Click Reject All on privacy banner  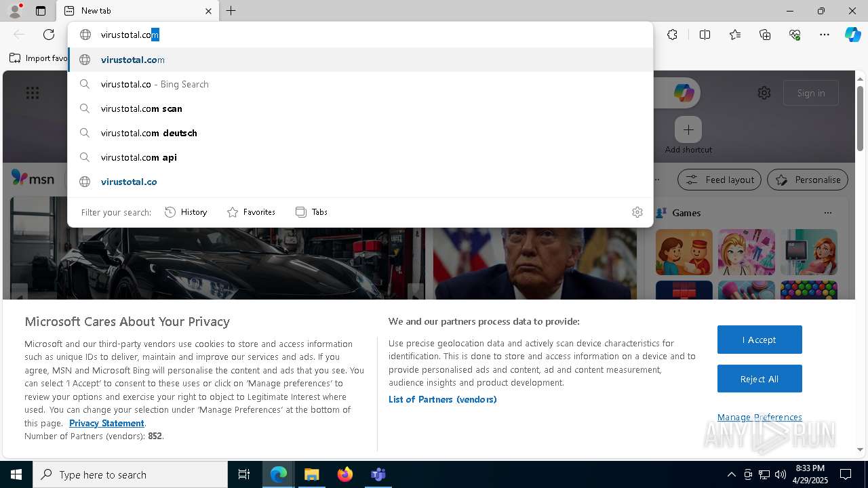(x=759, y=379)
